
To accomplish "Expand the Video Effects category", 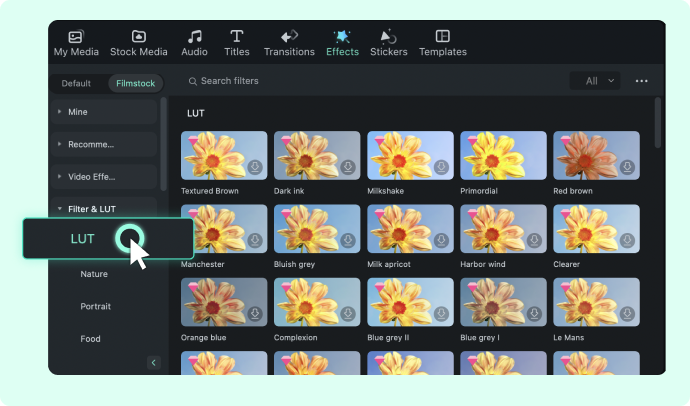I will tap(104, 177).
